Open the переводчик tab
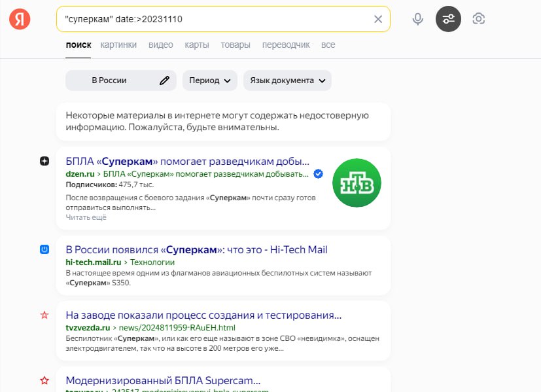The width and height of the screenshot is (541, 392). tap(286, 45)
